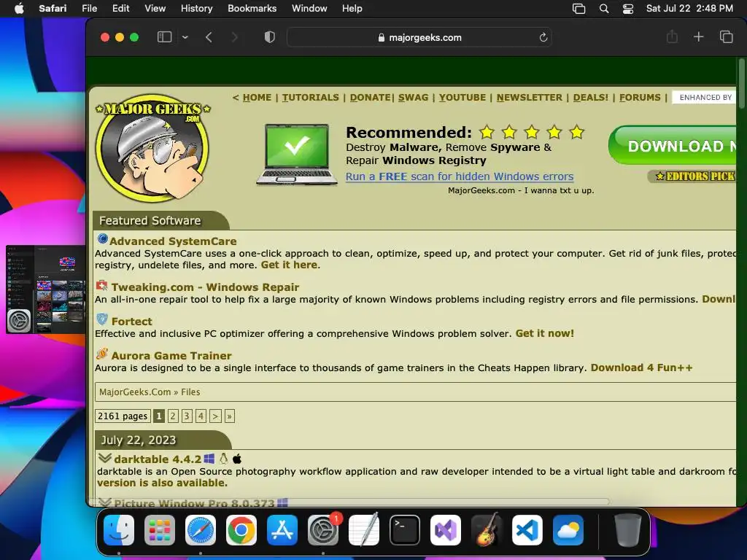Screen dimensions: 747x560
Task: Open Visual Studio purple dock icon
Action: 446,530
